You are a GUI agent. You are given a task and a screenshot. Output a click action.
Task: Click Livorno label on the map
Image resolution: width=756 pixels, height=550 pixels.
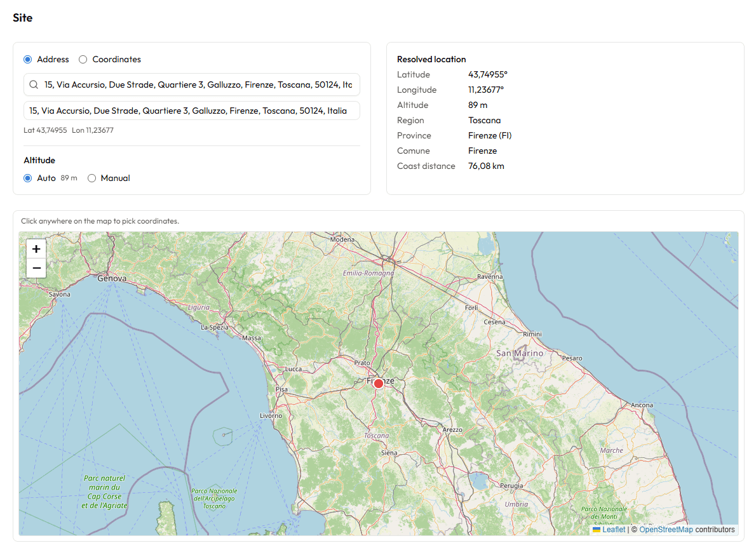[x=271, y=416]
